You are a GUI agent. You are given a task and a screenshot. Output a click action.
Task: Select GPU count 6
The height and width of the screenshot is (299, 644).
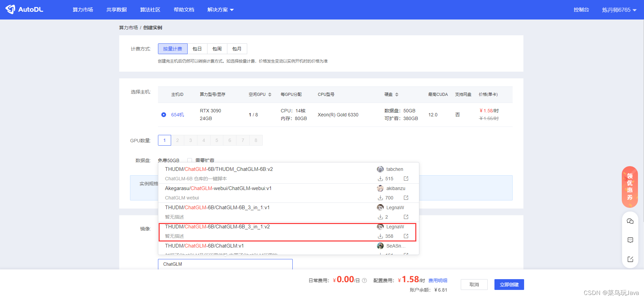click(x=230, y=140)
